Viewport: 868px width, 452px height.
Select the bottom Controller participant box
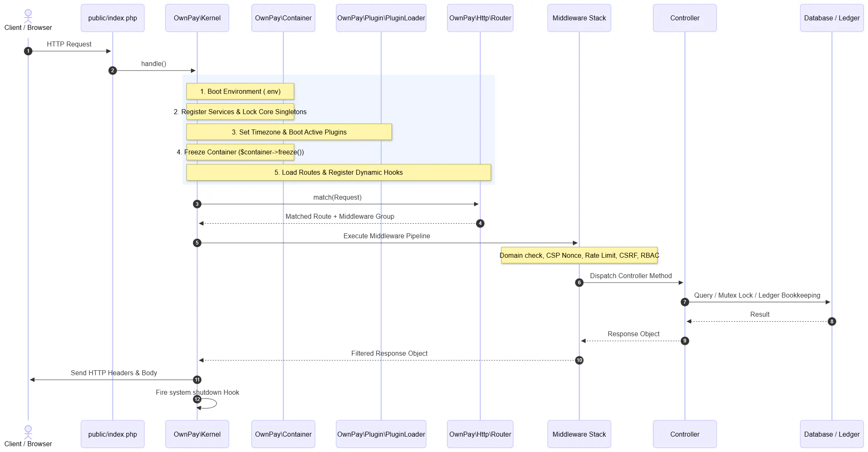685,434
